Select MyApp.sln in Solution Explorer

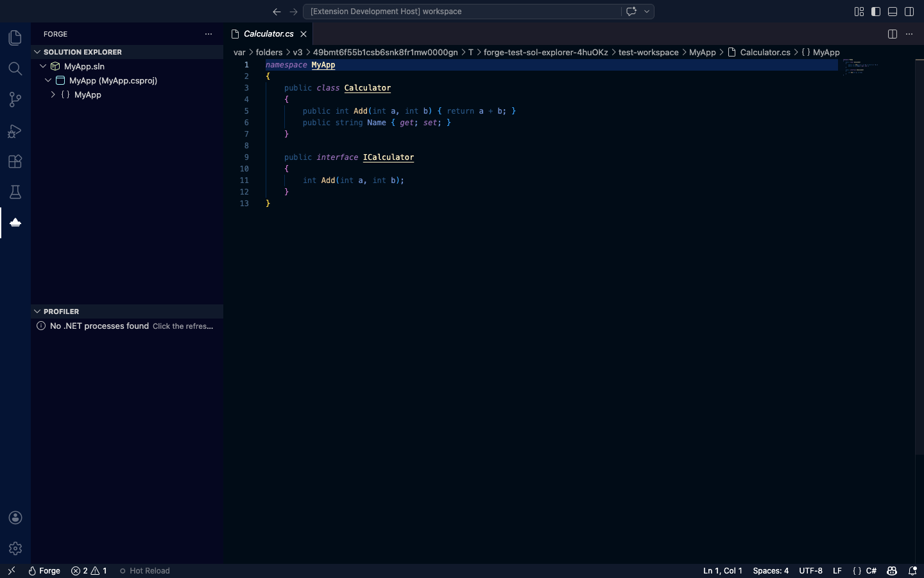[127, 66]
